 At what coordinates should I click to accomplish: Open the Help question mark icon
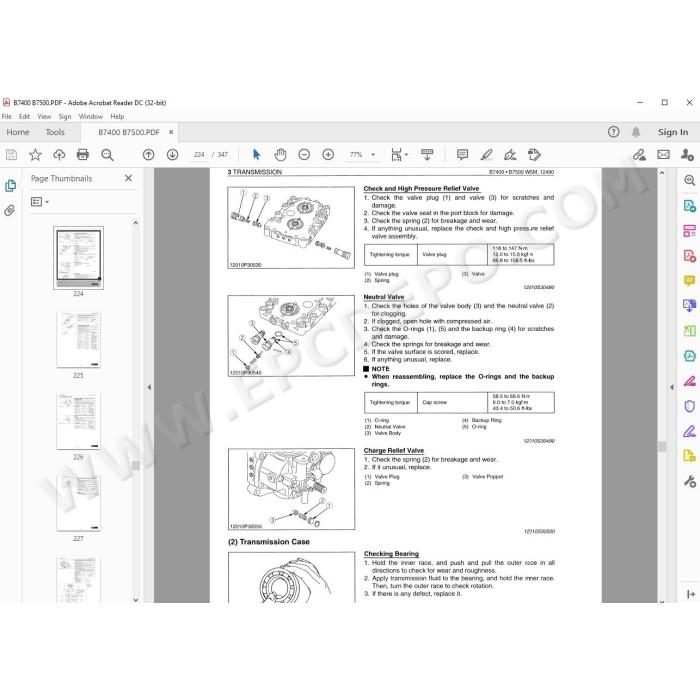[x=613, y=132]
